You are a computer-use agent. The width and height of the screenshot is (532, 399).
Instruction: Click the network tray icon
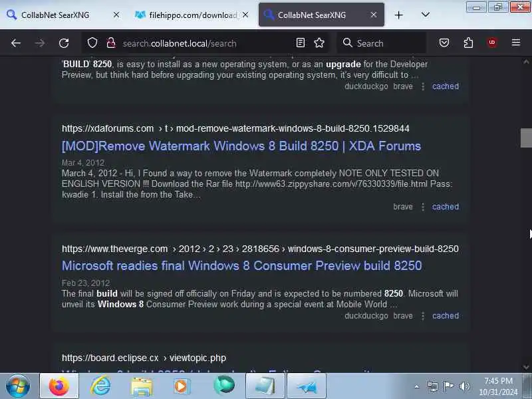[433, 386]
